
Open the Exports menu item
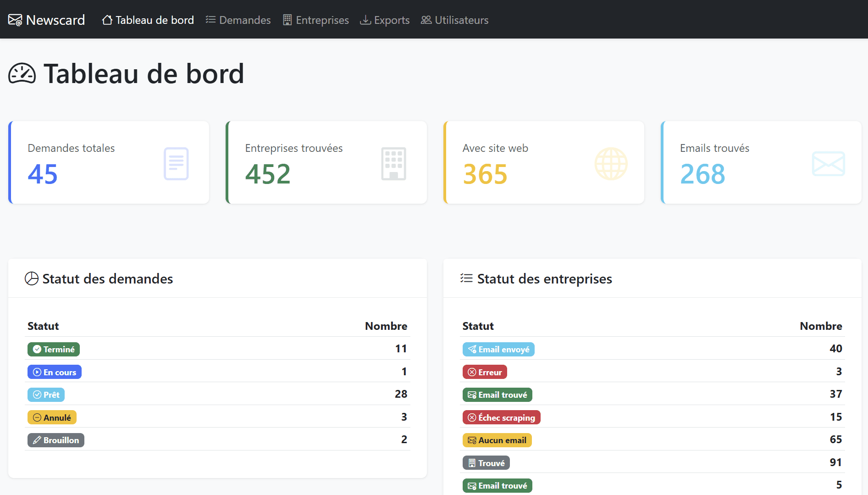coord(385,20)
